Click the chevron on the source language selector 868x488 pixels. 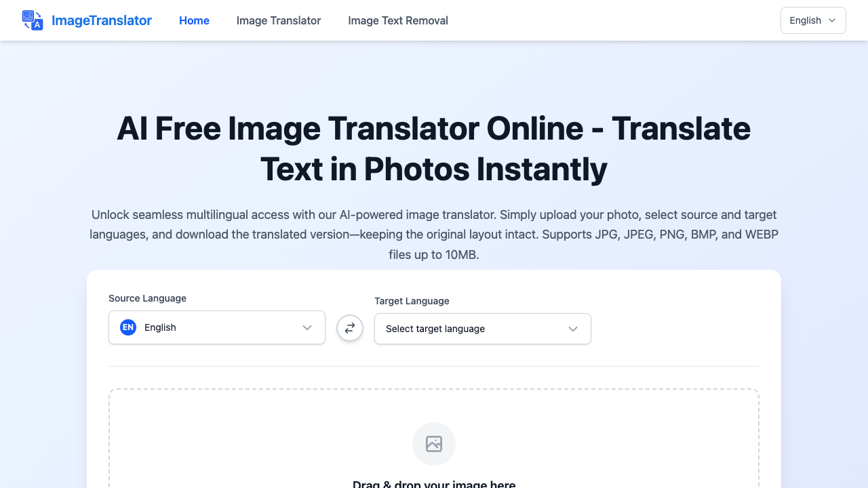tap(306, 327)
